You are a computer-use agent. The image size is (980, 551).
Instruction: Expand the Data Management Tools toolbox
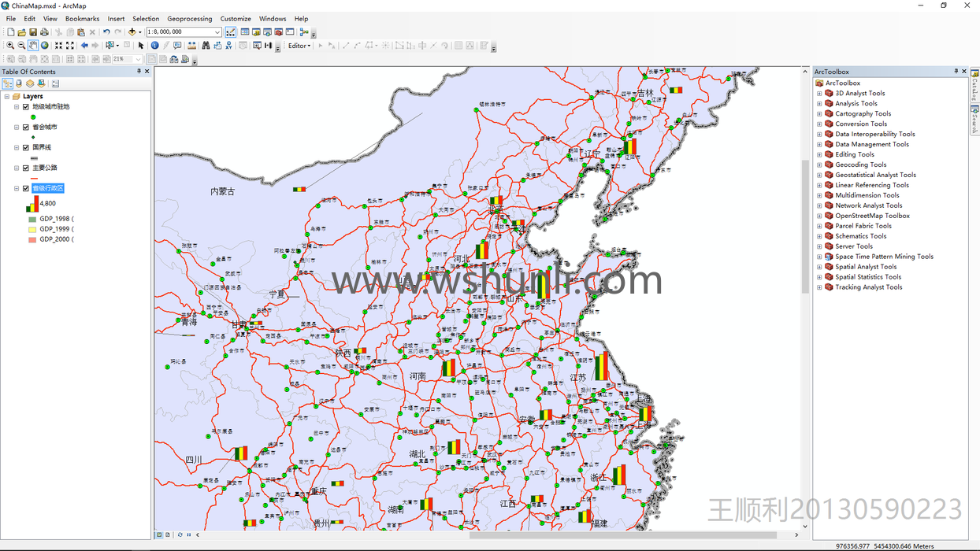[819, 144]
